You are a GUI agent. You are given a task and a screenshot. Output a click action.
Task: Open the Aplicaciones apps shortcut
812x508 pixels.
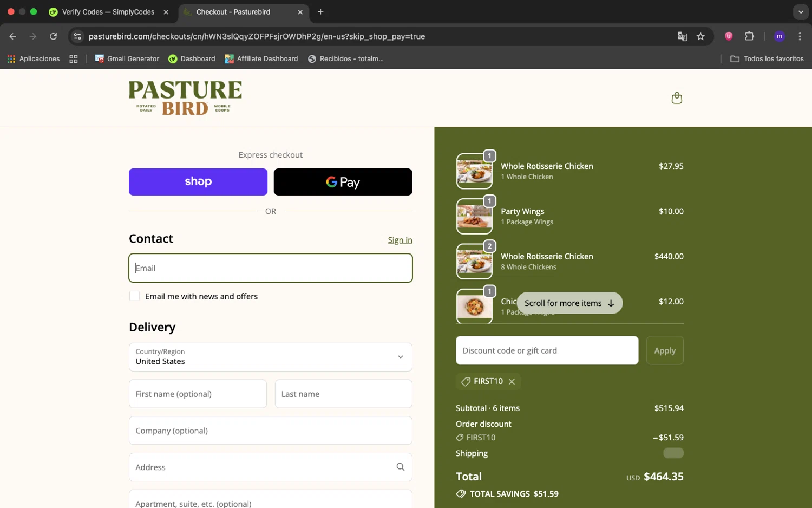[34, 58]
